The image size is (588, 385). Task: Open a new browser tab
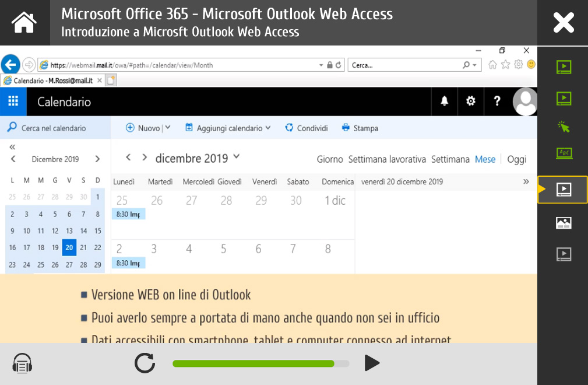[111, 80]
